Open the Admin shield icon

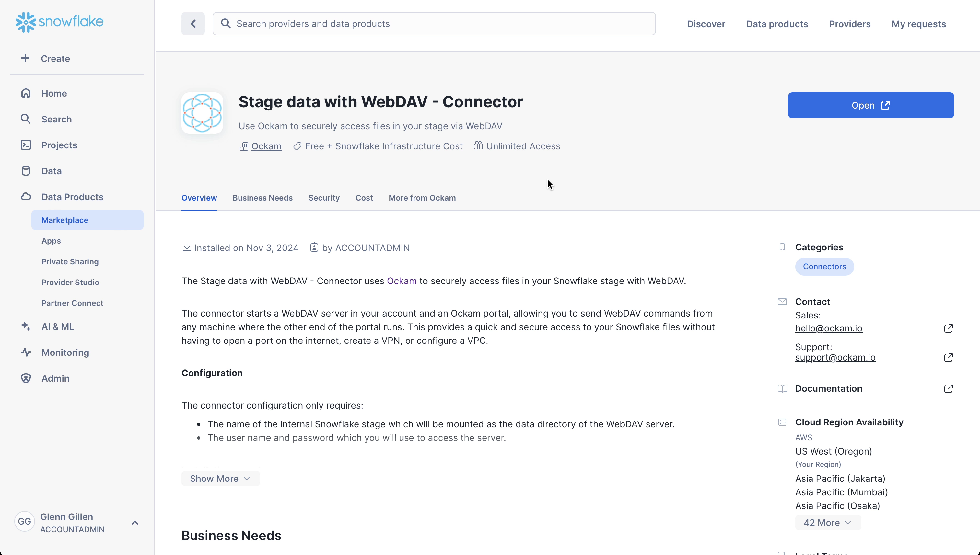[x=26, y=378]
